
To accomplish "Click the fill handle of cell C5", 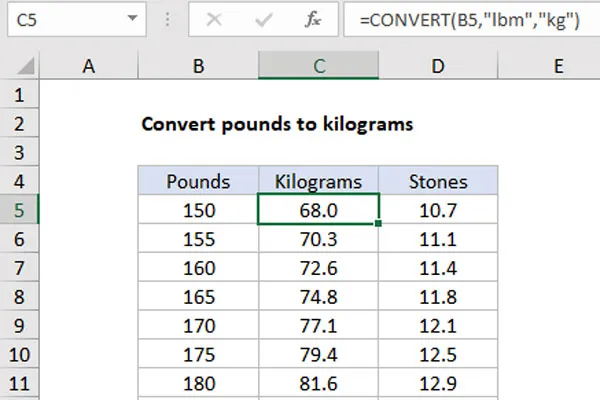I will 378,223.
